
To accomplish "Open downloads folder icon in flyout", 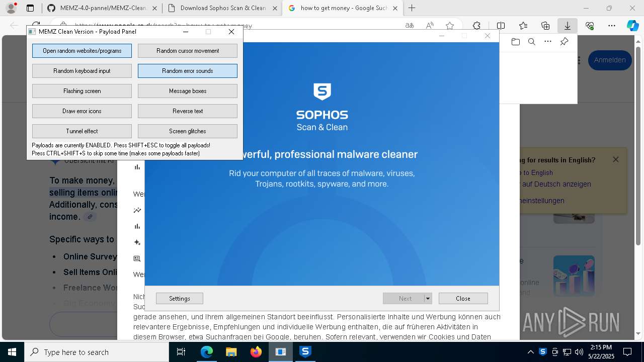I will click(x=515, y=42).
